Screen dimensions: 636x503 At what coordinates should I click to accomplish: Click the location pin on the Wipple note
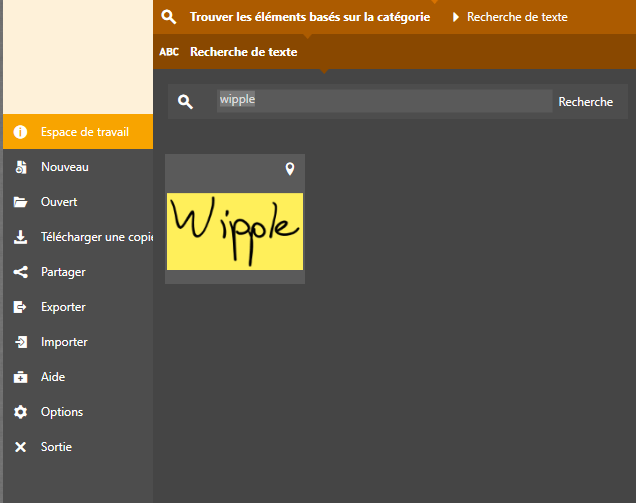(290, 170)
